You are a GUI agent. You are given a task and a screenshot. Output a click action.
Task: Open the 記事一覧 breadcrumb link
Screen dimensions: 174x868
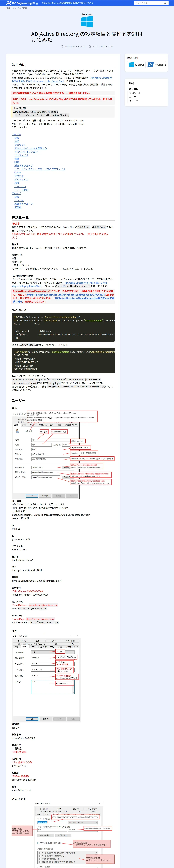click(x=10, y=8)
